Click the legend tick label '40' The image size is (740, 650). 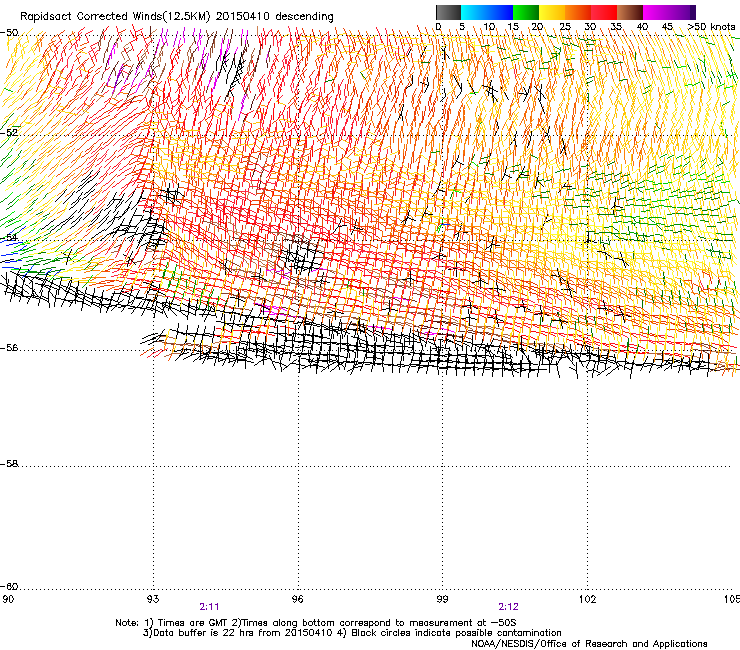[642, 27]
